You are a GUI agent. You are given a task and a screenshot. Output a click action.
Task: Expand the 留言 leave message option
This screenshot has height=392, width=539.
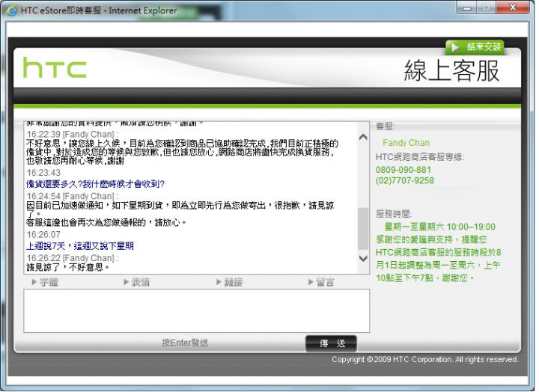(321, 282)
